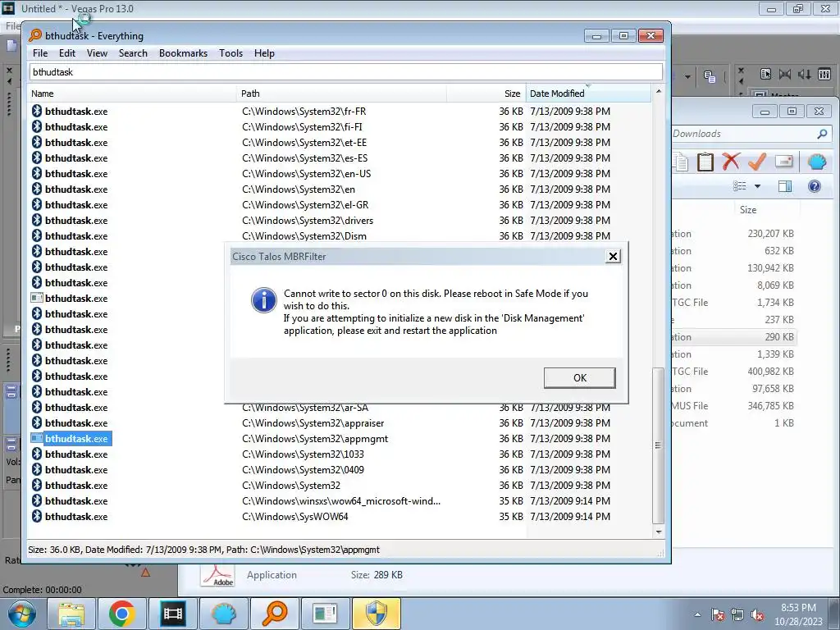Sort results by the Path column
Screen dimensions: 840x630
pos(341,94)
